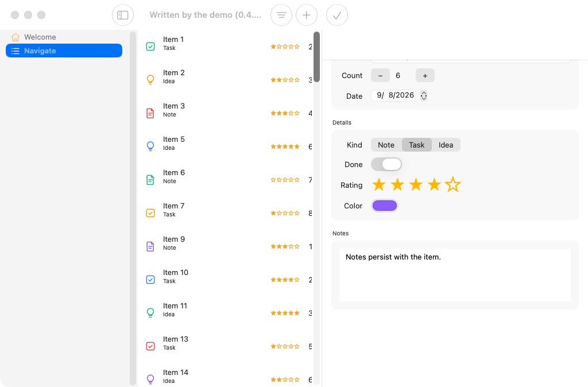Select Note as the Kind
This screenshot has height=387, width=588.
pos(386,145)
